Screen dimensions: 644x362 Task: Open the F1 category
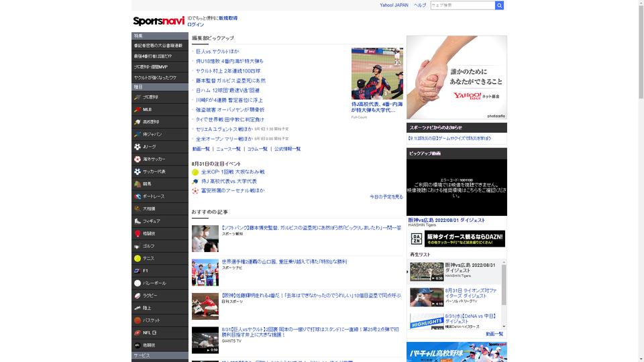point(160,270)
